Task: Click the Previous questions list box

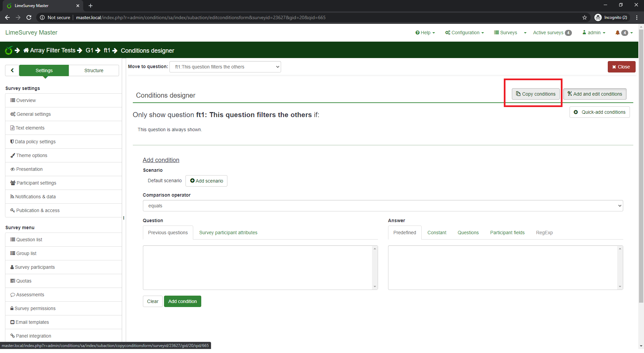Action: pyautogui.click(x=260, y=267)
